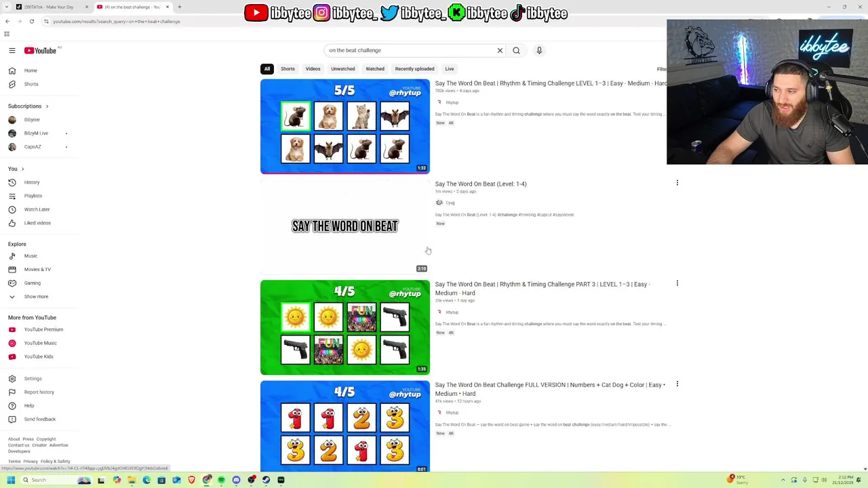Open Steam from the taskbar

coord(266,480)
